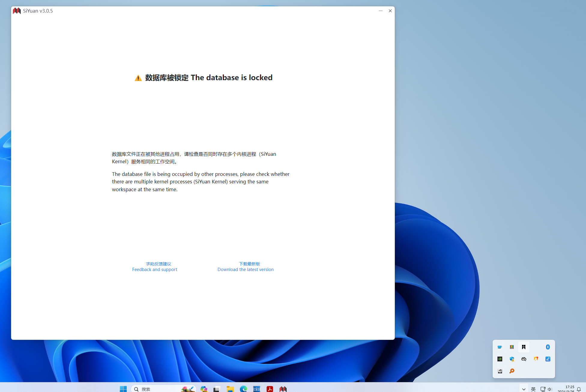586x392 pixels.
Task: Open the clock and date in taskbar
Action: coord(569,388)
